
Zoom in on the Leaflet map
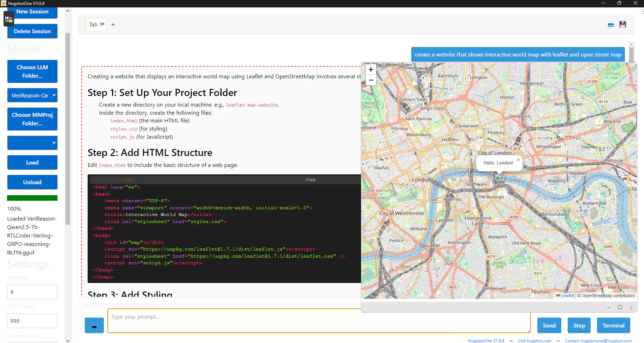pyautogui.click(x=371, y=70)
